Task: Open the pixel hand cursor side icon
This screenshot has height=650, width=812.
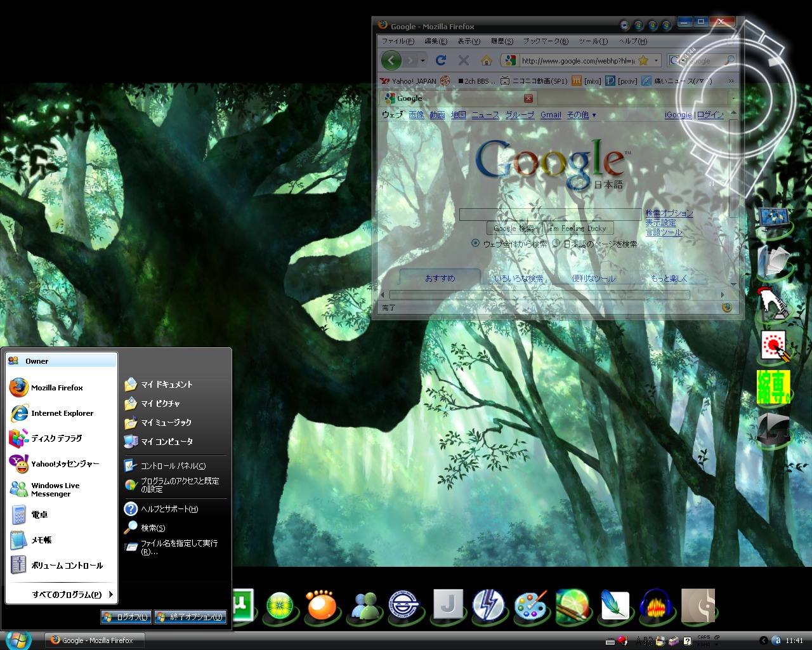Action: (x=773, y=303)
